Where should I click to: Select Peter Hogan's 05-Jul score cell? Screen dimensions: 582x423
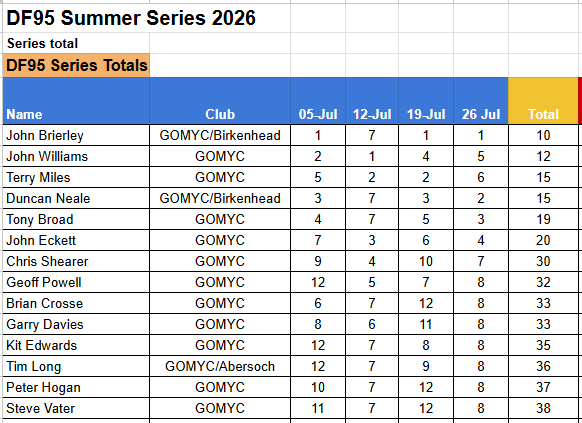coord(318,387)
